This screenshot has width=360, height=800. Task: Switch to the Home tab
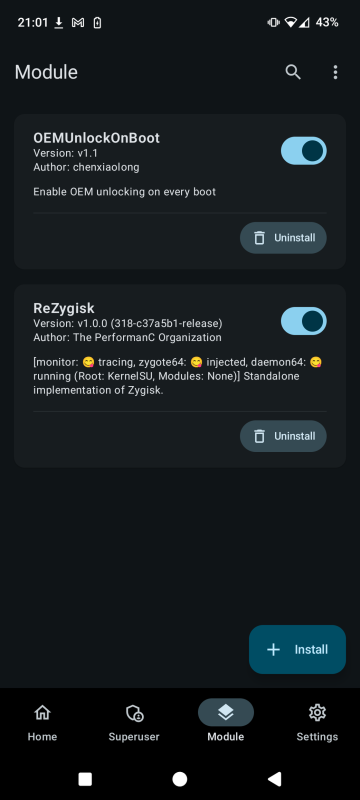pyautogui.click(x=42, y=722)
